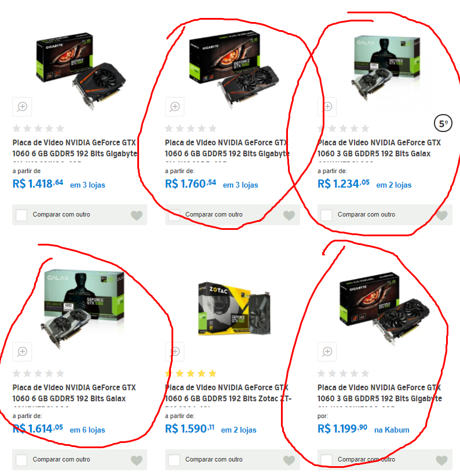Favorite the R$ 1.760 Gigabyte card with heart
Viewport: 460px width, 476px height.
click(289, 215)
